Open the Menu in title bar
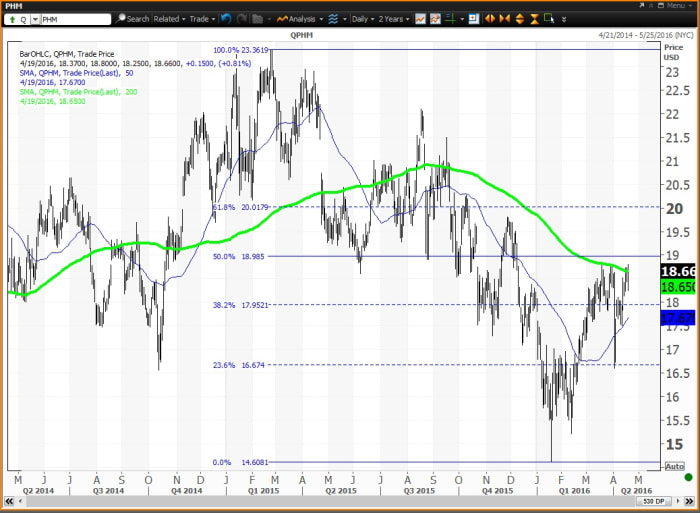The width and height of the screenshot is (700, 513). tap(673, 5)
